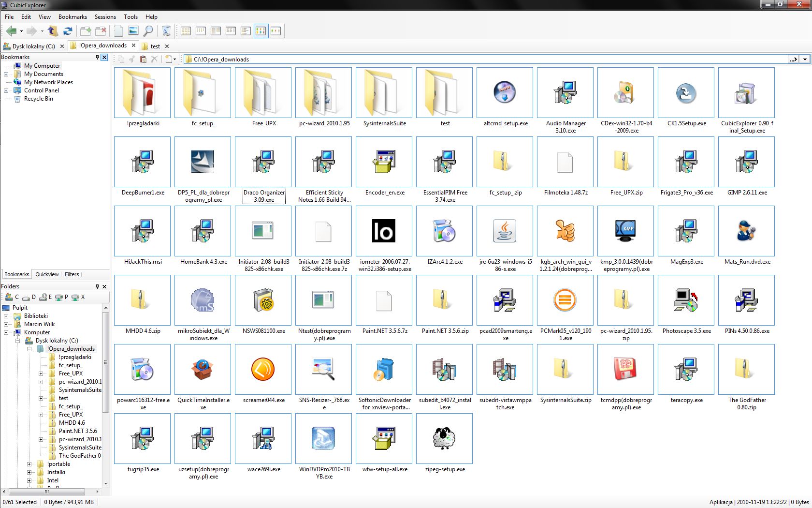The image size is (812, 508).
Task: Refresh the current folder view
Action: (68, 31)
